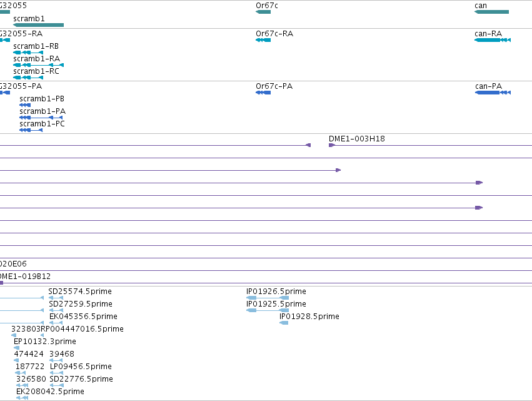Screen dimensions: 532x401
Task: Click the 39468 EST label
Action: click(x=62, y=354)
